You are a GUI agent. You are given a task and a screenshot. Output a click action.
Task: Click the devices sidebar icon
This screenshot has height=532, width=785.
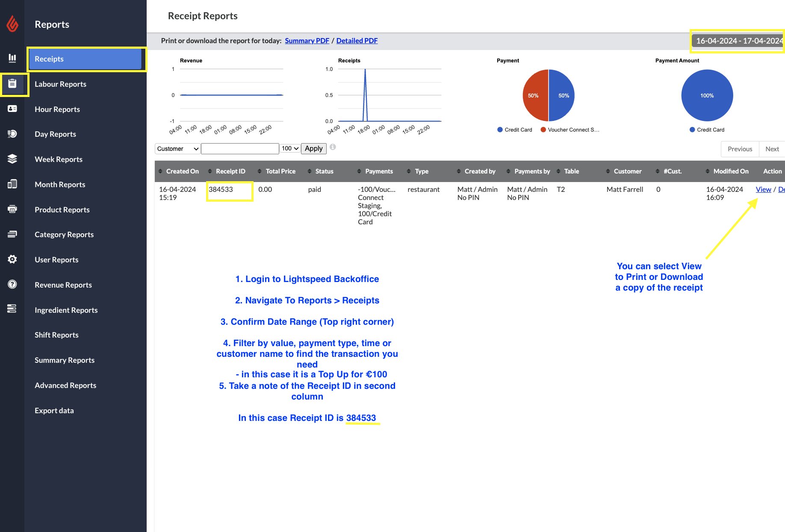click(x=12, y=184)
